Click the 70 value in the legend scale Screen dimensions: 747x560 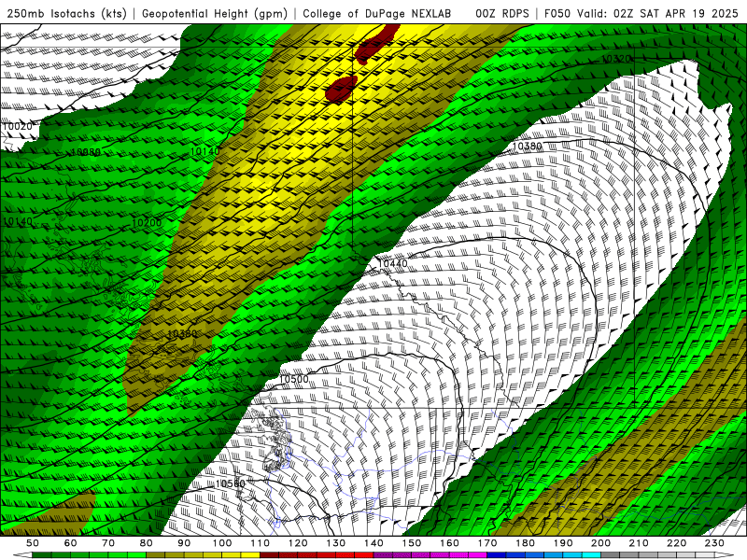click(x=108, y=543)
